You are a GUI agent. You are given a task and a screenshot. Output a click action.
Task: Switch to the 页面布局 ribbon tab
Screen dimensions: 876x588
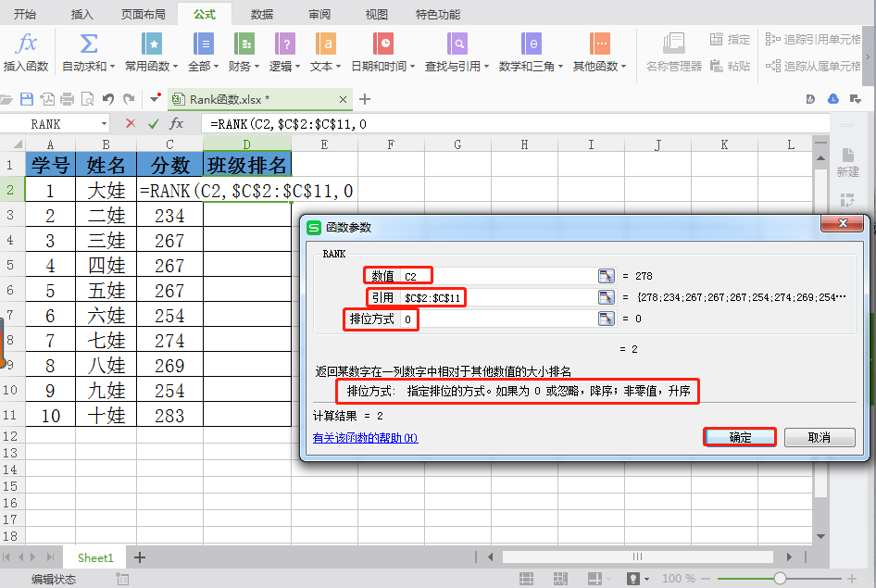point(143,15)
